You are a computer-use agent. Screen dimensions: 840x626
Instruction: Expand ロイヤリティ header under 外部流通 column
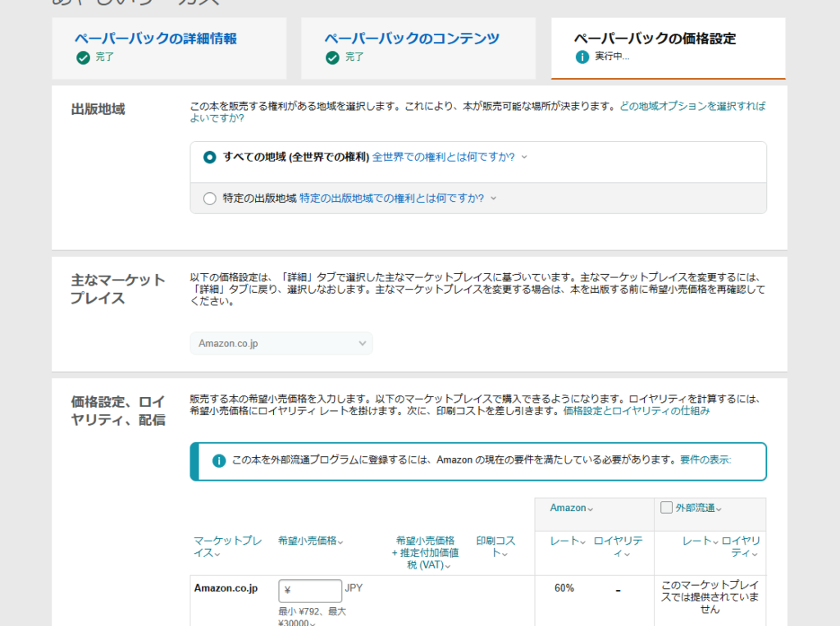click(741, 546)
